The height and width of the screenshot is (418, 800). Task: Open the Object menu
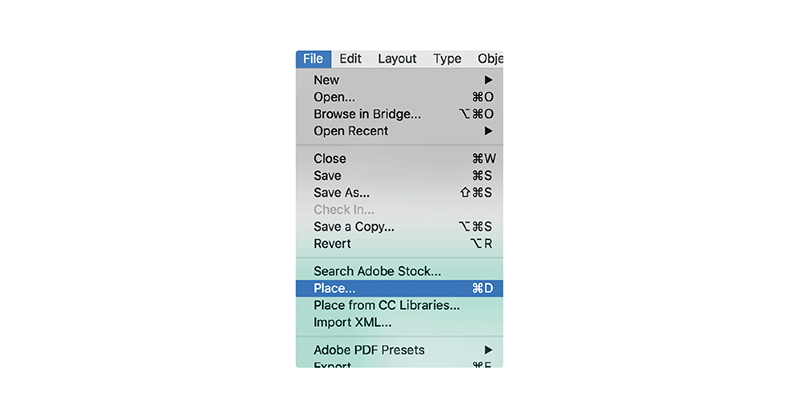coord(490,59)
